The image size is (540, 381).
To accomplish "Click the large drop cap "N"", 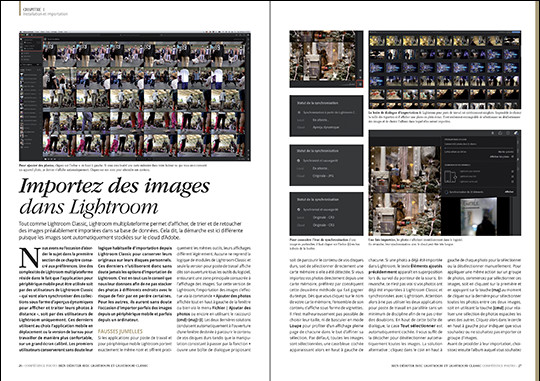I will point(29,258).
